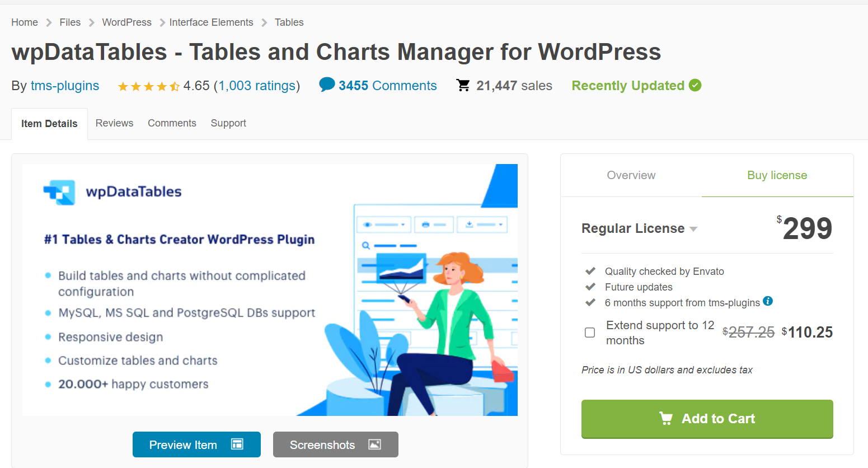Click the blue comment bubble icon
This screenshot has width=868, height=468.
click(x=327, y=85)
